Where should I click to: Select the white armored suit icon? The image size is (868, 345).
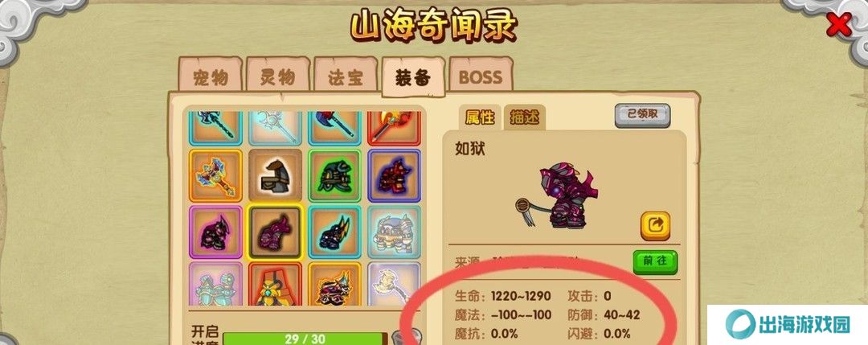394,232
